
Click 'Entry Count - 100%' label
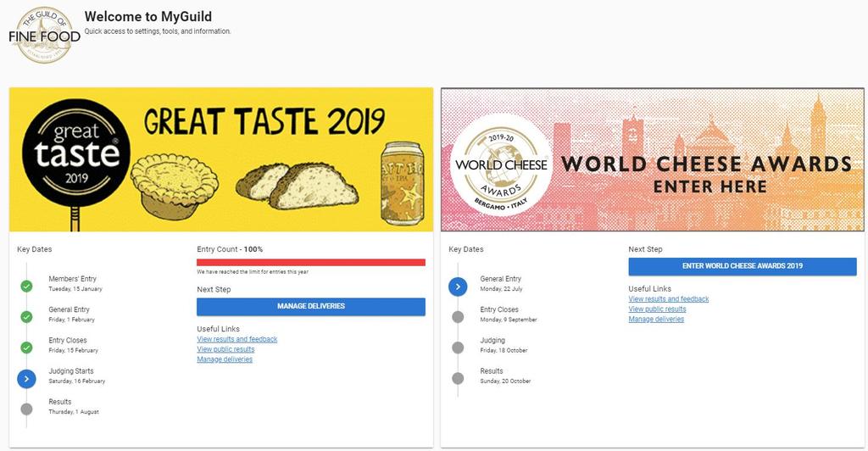coord(230,249)
